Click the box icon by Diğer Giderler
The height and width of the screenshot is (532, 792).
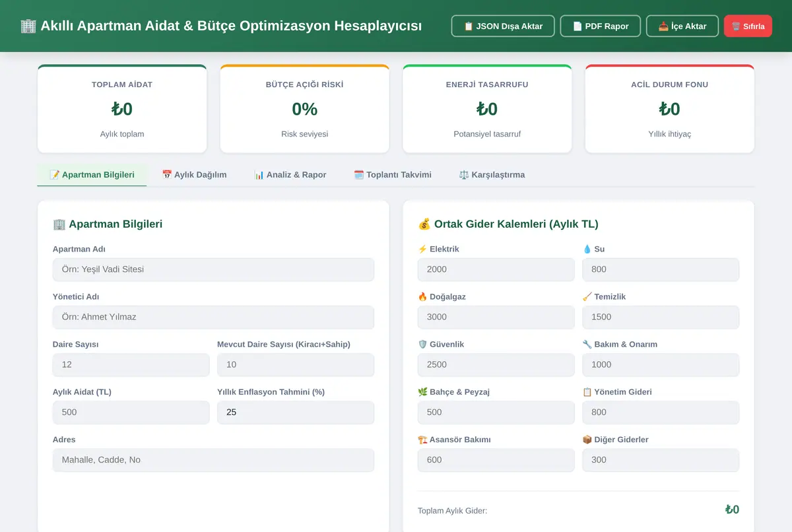587,439
